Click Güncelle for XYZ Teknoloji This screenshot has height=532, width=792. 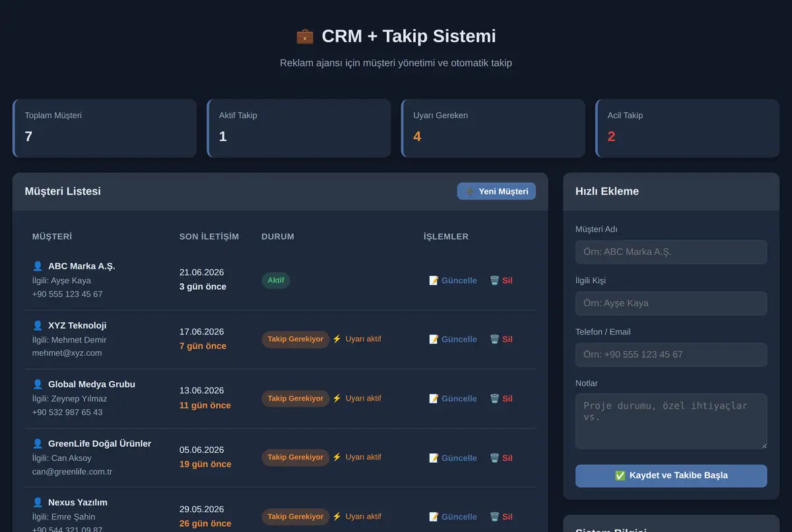[453, 339]
